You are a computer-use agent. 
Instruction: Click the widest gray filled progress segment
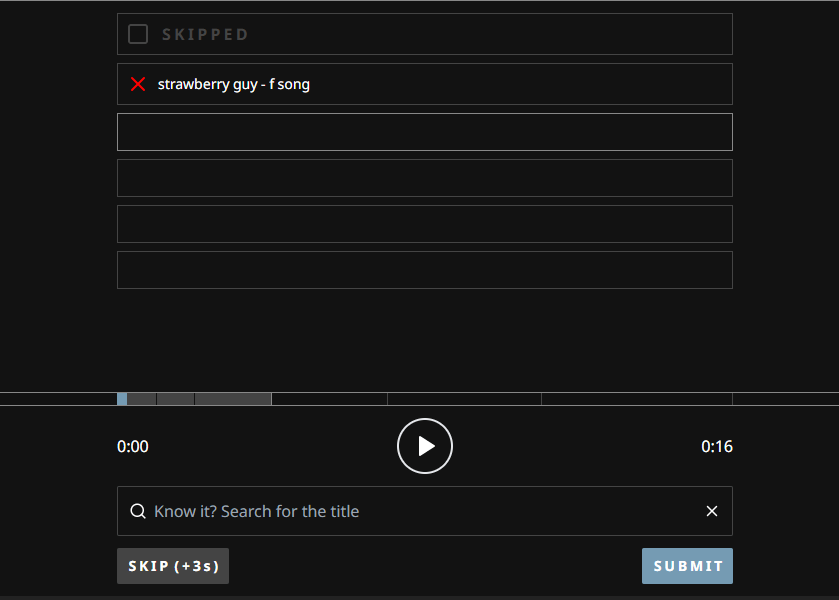click(x=232, y=399)
